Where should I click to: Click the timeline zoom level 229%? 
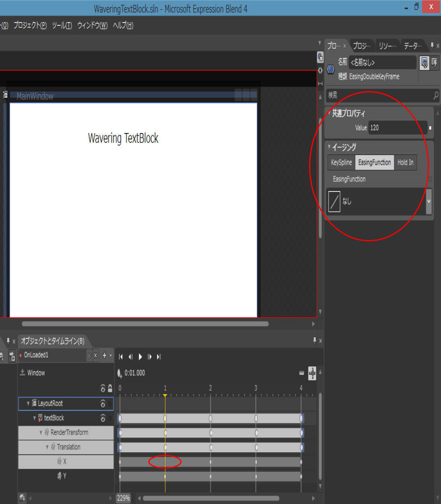123,498
